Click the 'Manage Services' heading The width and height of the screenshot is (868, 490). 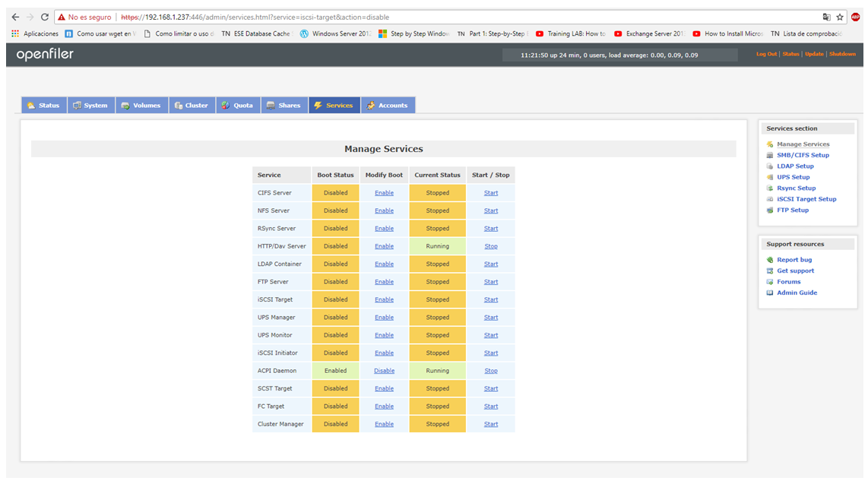[x=384, y=149]
